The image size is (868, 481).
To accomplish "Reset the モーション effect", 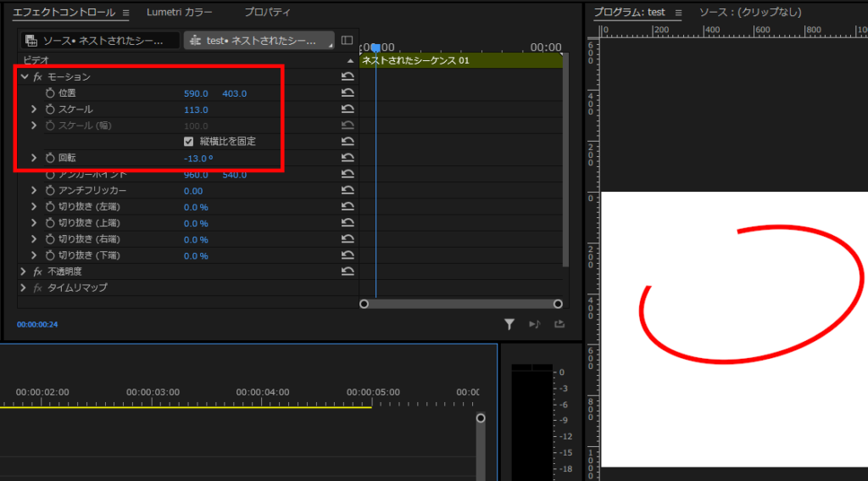I will click(348, 76).
